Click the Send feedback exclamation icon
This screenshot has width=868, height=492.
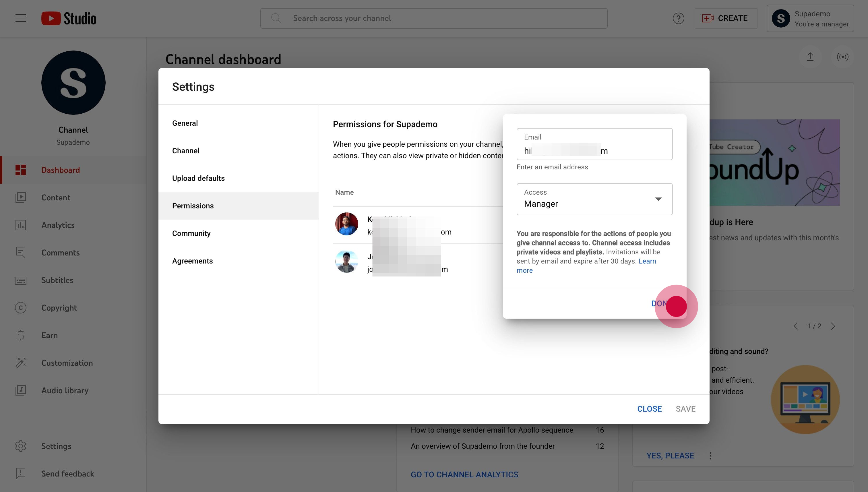click(x=21, y=473)
